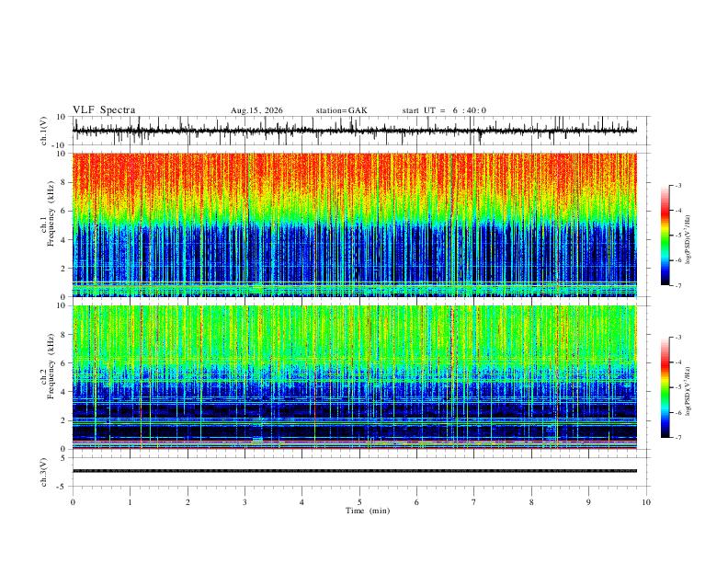Click the ch.2 spectrogram color bar

pos(665,387)
